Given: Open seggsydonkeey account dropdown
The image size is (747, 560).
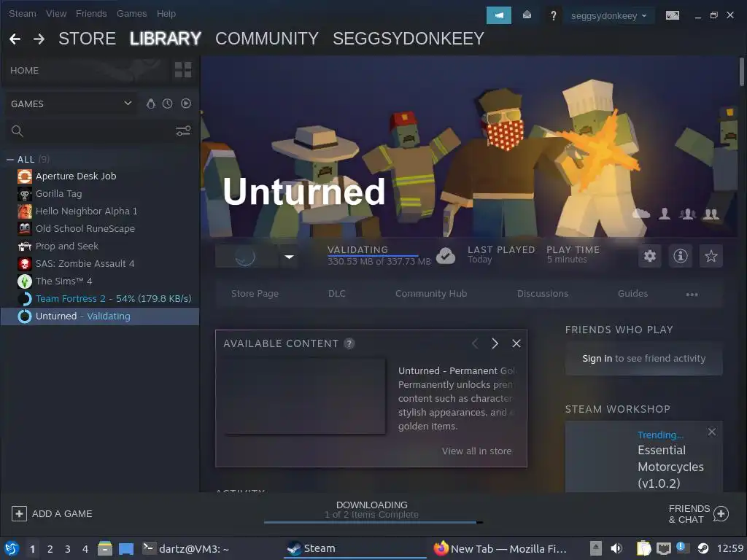Looking at the screenshot, I should (609, 16).
